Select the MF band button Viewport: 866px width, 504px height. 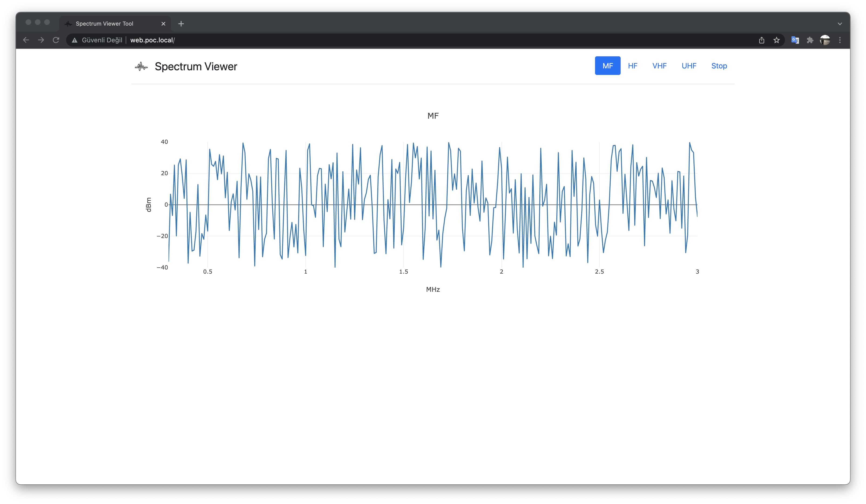pyautogui.click(x=608, y=66)
